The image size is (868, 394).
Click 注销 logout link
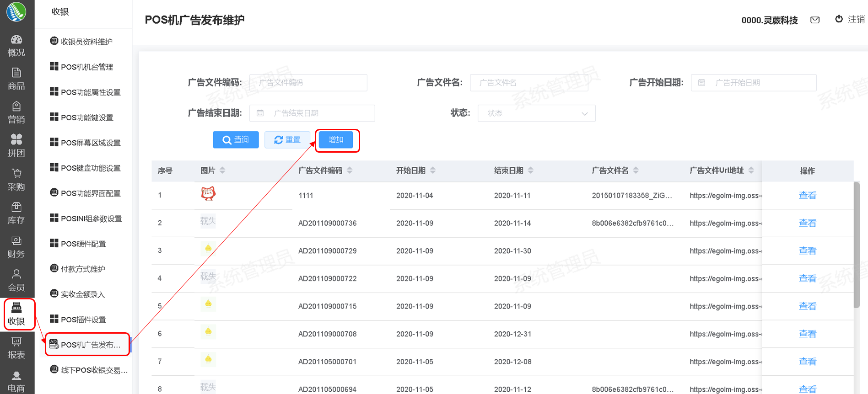coord(856,19)
